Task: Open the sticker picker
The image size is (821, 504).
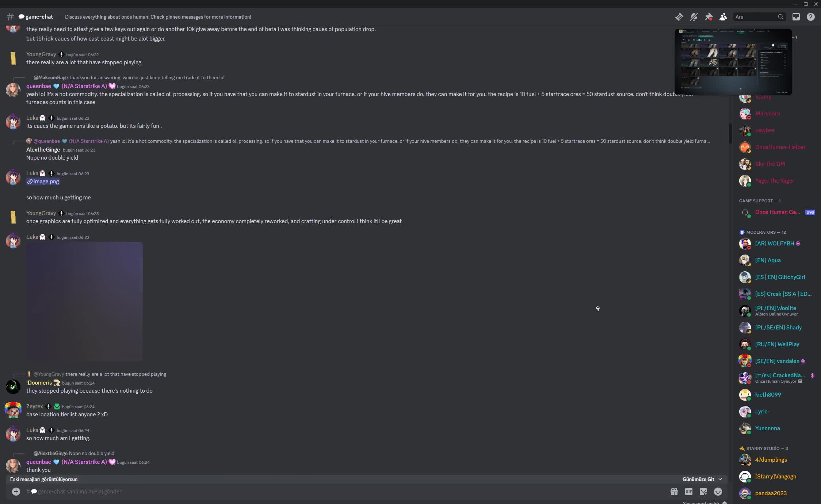Action: pos(703,492)
